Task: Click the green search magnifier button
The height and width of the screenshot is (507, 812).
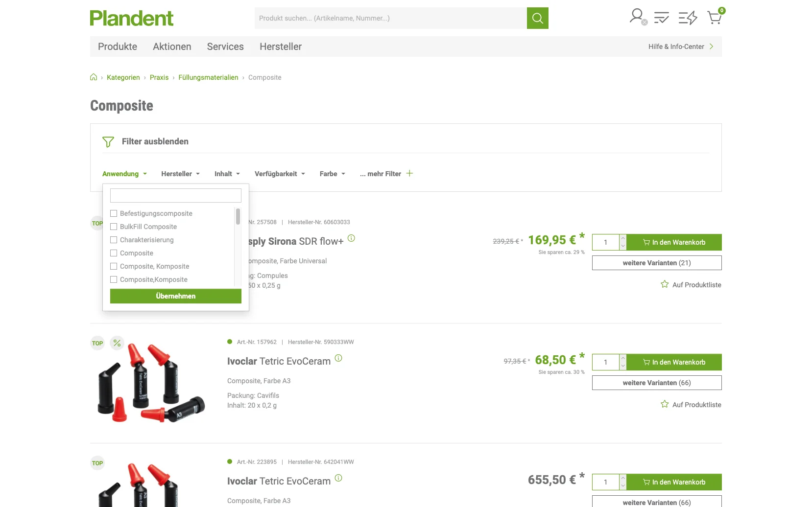Action: [x=537, y=18]
